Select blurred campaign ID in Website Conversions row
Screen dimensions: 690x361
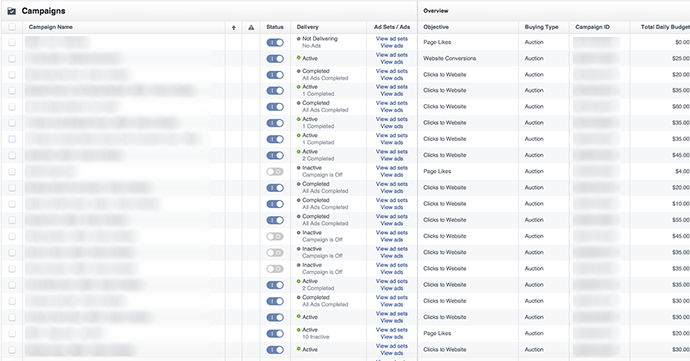(x=596, y=59)
